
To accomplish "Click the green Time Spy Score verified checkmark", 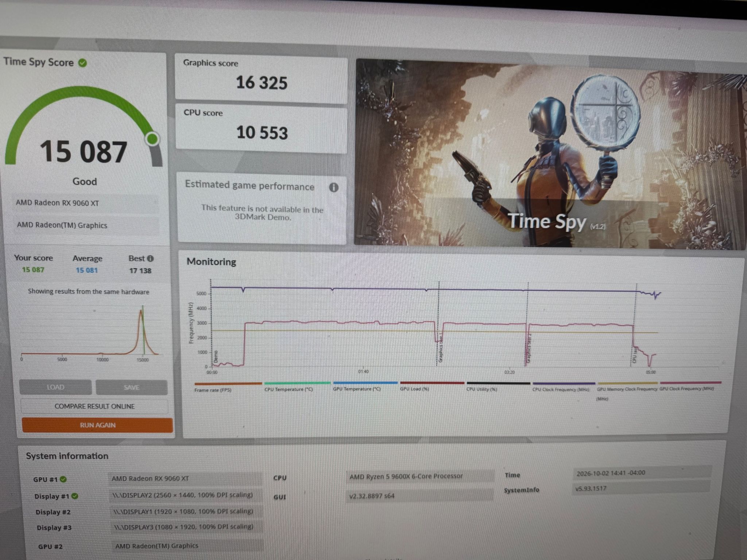I will (x=83, y=63).
